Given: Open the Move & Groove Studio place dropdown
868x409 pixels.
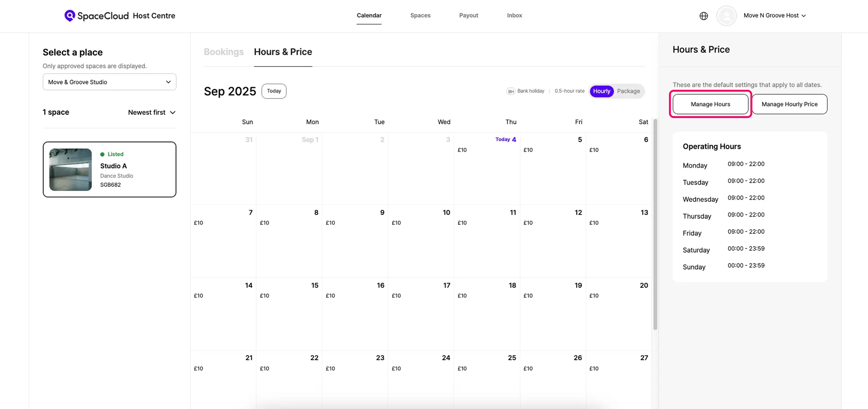Looking at the screenshot, I should click(x=109, y=82).
